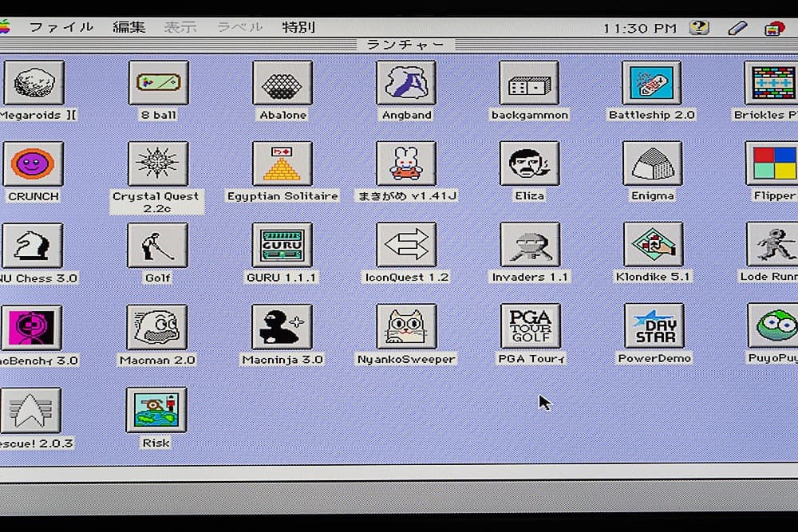Screen dimensions: 798x532
Task: Open the Angband application
Action: point(405,84)
